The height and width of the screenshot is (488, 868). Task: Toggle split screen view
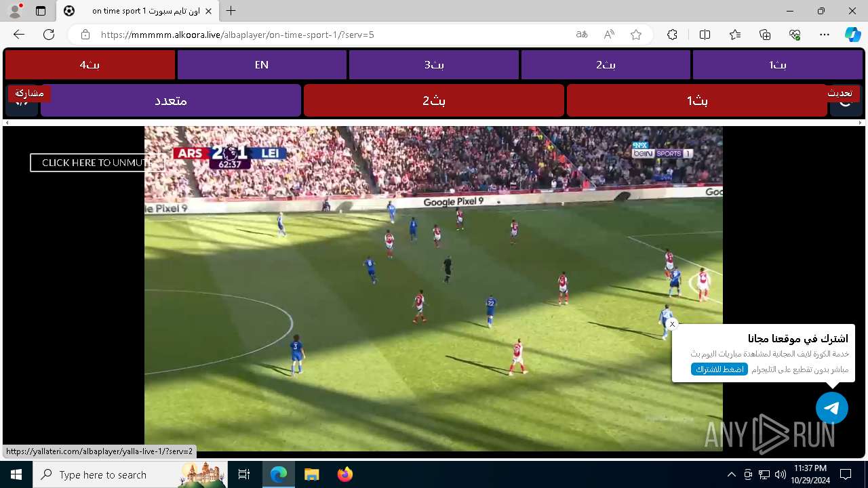tap(705, 35)
